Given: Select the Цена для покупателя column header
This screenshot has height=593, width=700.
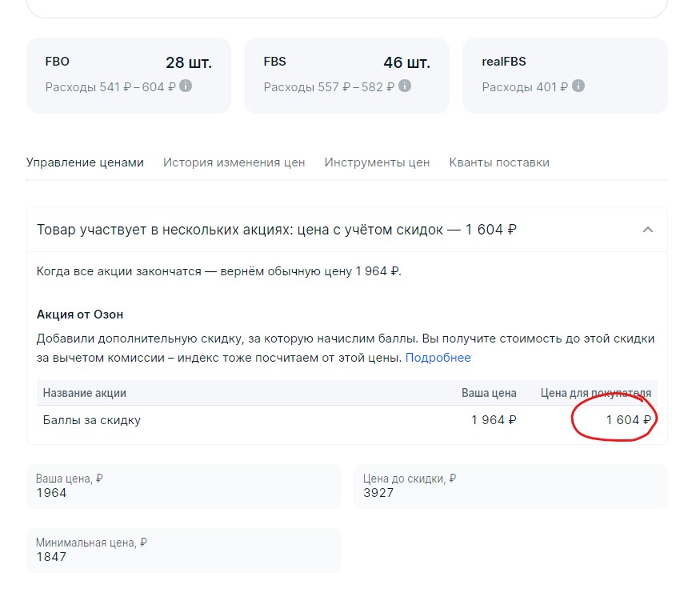Looking at the screenshot, I should [x=595, y=393].
